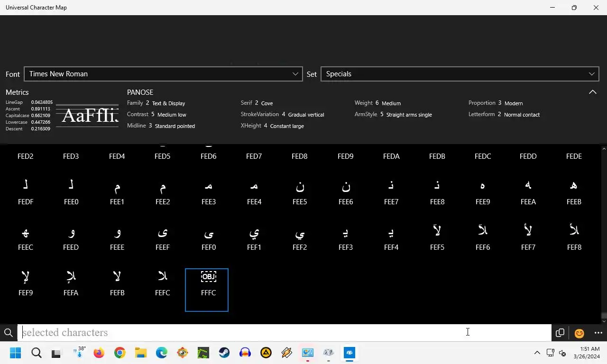Open the three-dots more options menu
Screen dimensions: 607x364
[x=598, y=333]
